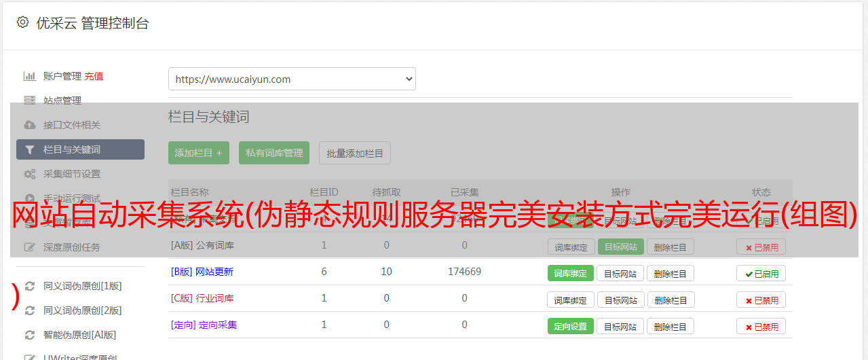Click the 已采集 column header
868x360 pixels.
pyautogui.click(x=465, y=192)
